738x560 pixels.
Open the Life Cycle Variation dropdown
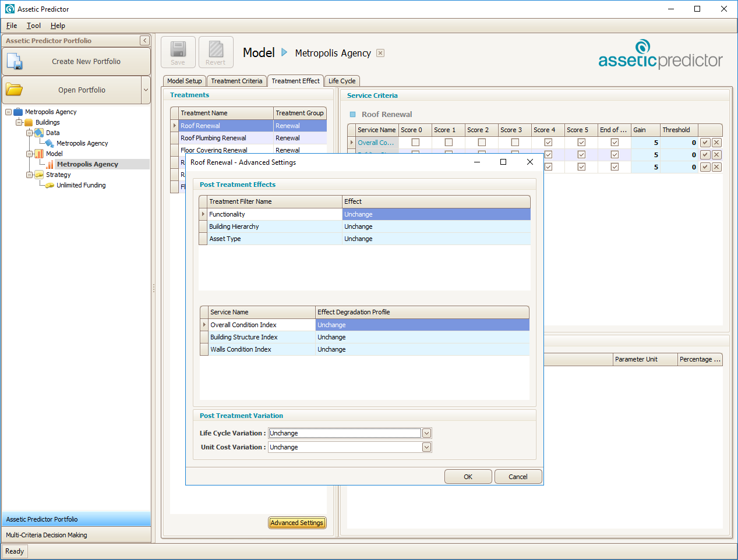pyautogui.click(x=427, y=433)
